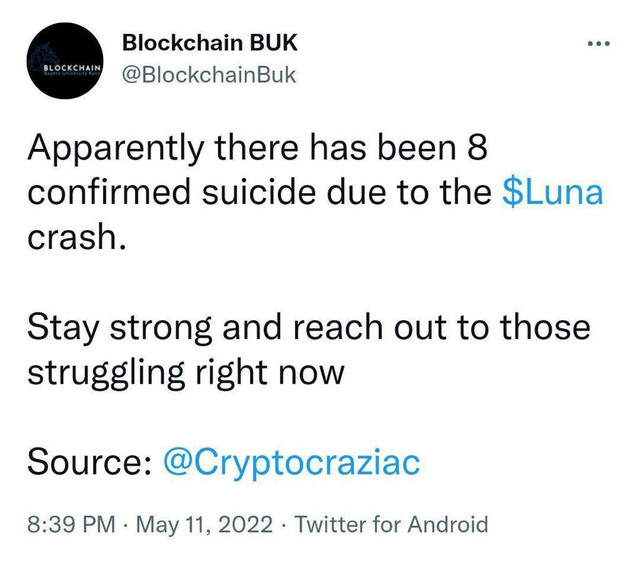640x562 pixels.
Task: Click the number 8 in the tweet
Action: click(477, 147)
